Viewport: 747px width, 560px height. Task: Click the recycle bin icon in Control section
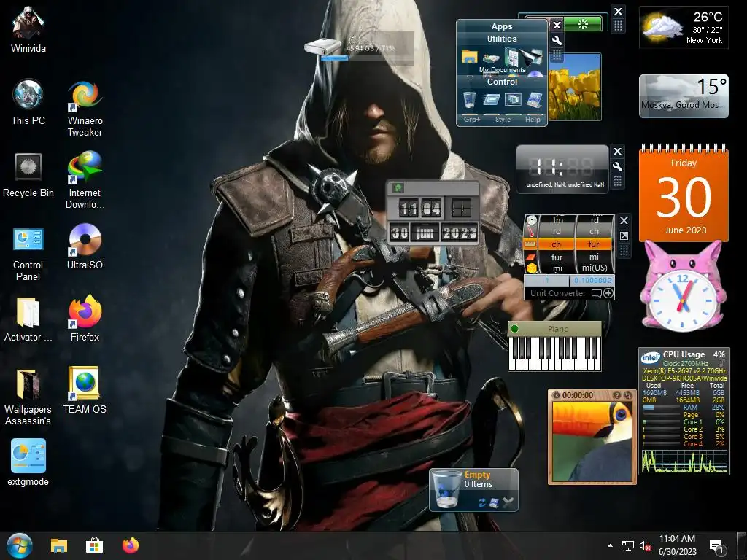(x=469, y=99)
